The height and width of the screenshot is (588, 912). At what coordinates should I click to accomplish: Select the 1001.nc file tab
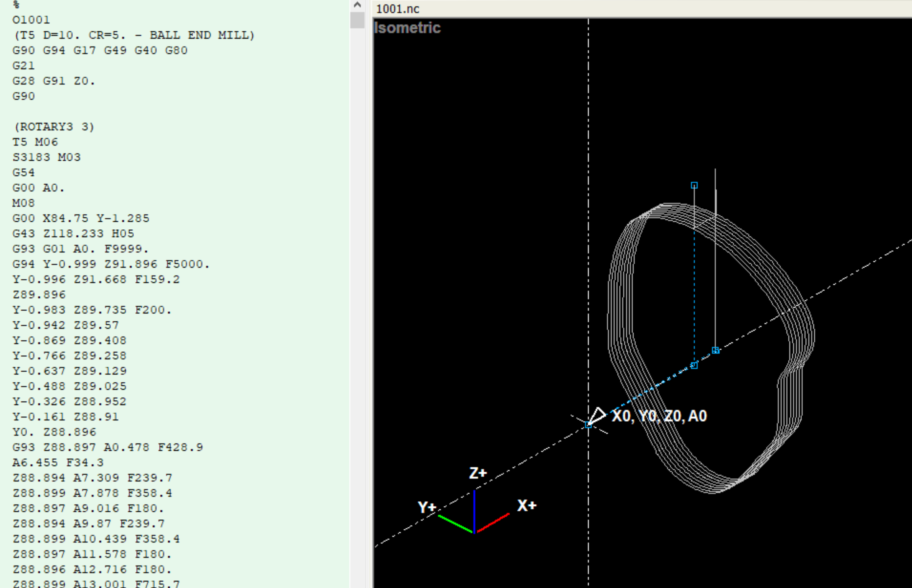click(x=397, y=9)
